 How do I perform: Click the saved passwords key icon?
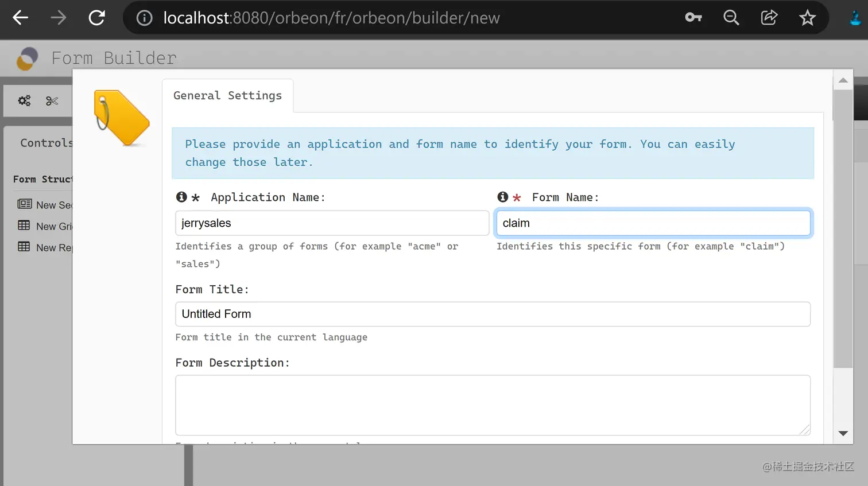(693, 17)
